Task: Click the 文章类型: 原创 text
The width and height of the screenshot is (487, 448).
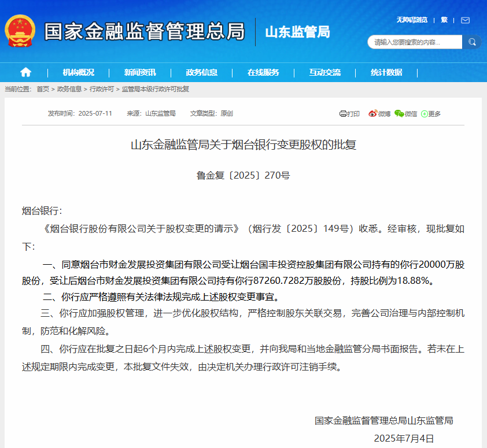Action: click(x=212, y=113)
